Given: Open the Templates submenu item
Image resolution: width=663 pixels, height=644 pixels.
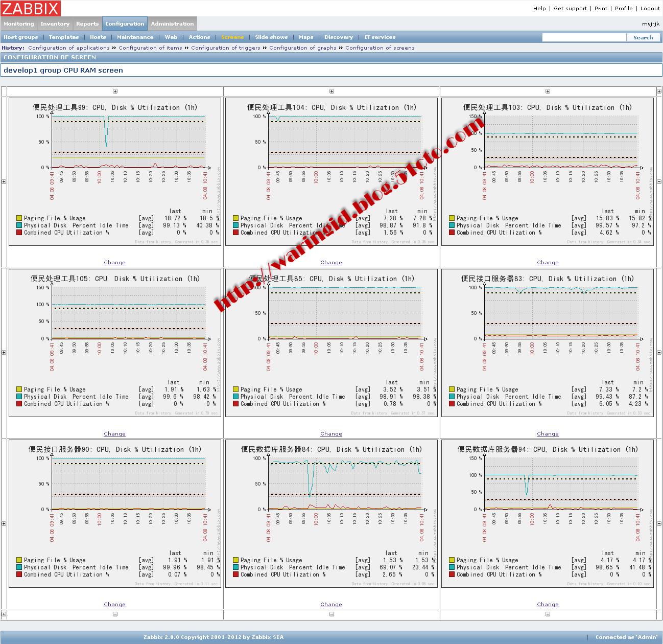Looking at the screenshot, I should tap(64, 37).
